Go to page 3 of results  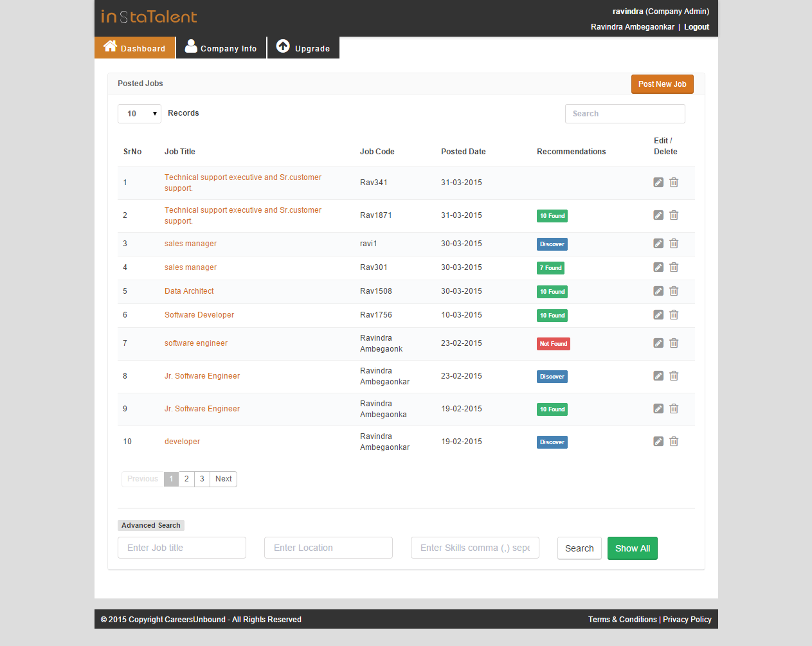click(x=202, y=479)
